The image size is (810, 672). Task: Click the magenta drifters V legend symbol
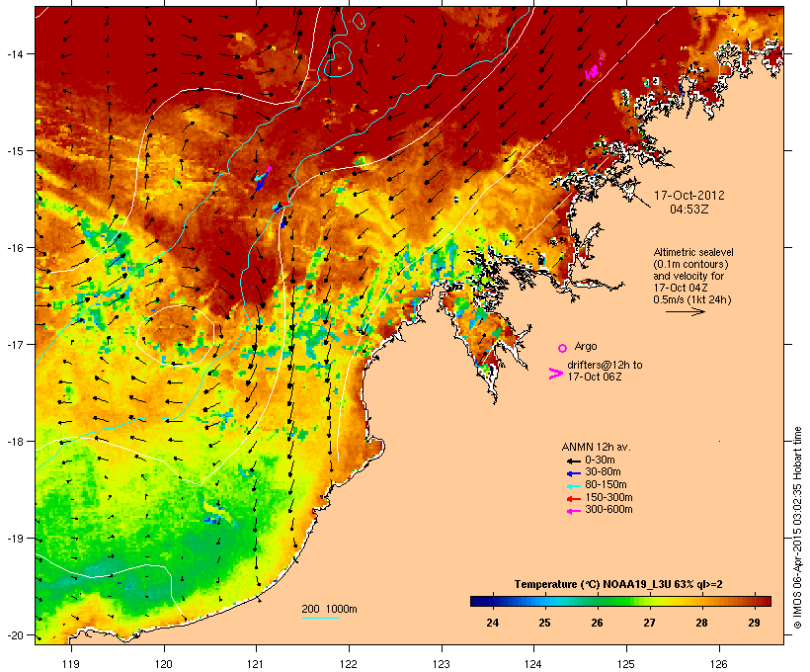[555, 374]
